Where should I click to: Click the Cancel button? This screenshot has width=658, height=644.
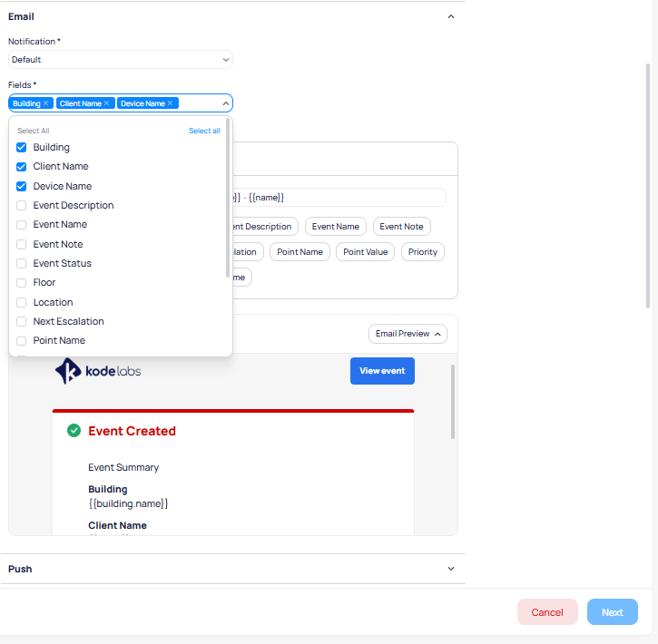(546, 612)
